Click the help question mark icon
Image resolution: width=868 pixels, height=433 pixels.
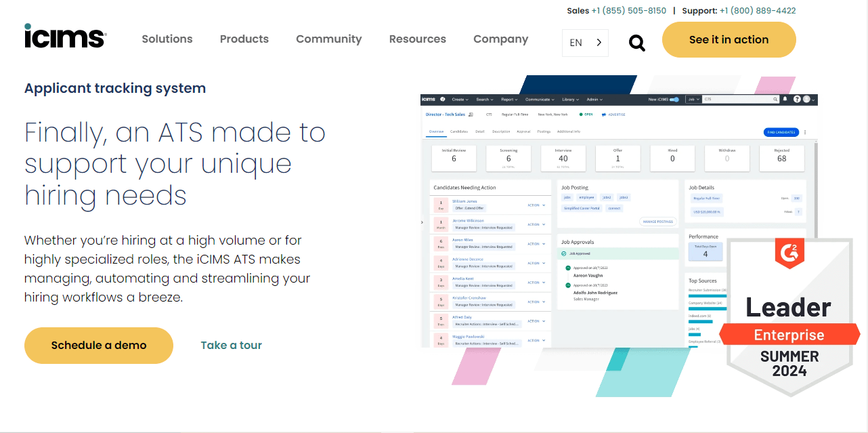tap(797, 99)
